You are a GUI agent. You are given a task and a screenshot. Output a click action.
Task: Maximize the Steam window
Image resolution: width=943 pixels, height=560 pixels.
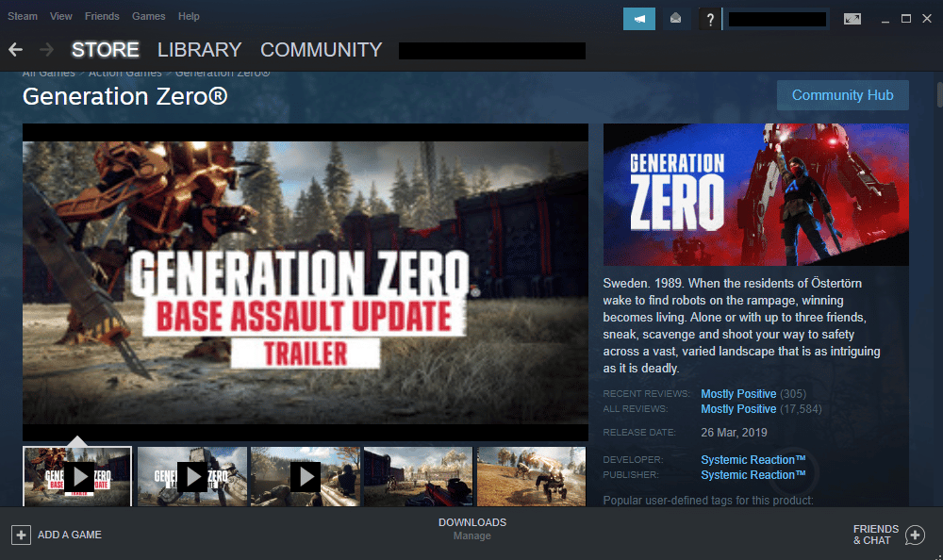905,19
